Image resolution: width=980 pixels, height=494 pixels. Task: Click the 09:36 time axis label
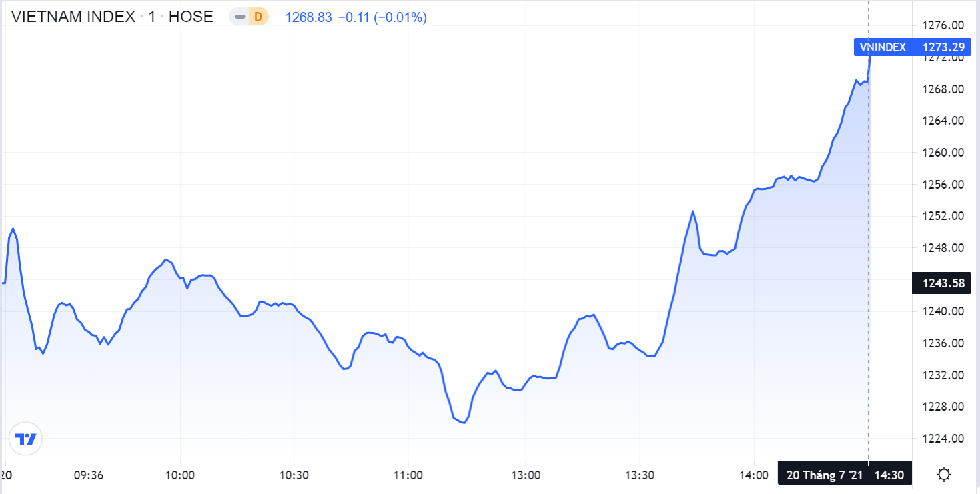[89, 475]
